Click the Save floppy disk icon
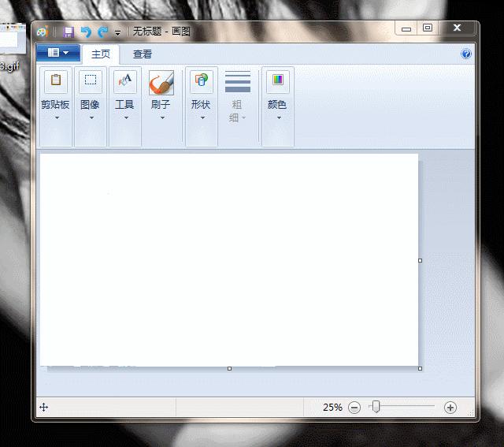The image size is (504, 447). click(69, 32)
